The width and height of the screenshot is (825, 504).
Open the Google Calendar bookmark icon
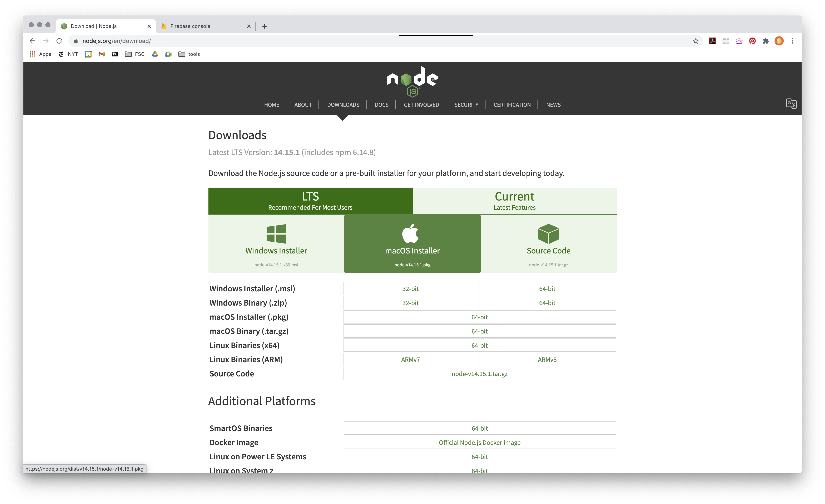pos(88,54)
